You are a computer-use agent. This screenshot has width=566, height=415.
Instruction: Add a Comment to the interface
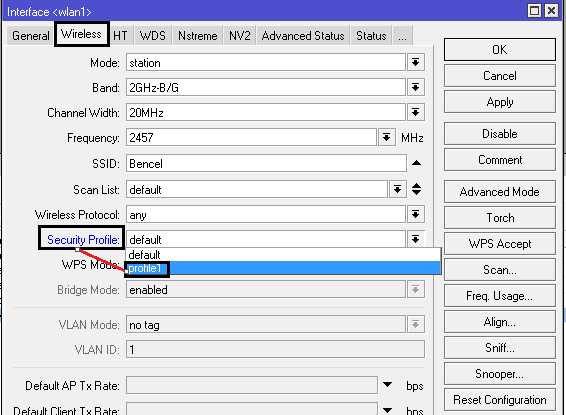tap(500, 160)
